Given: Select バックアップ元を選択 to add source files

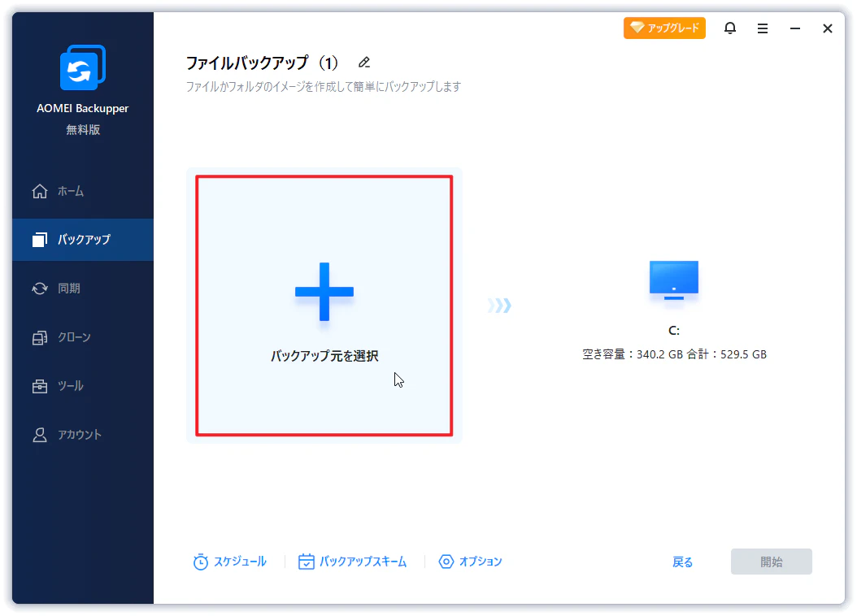Looking at the screenshot, I should click(324, 305).
